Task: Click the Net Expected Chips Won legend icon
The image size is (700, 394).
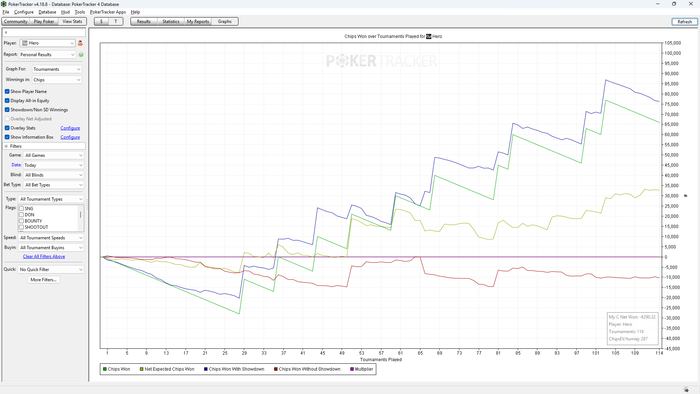Action: click(x=142, y=369)
